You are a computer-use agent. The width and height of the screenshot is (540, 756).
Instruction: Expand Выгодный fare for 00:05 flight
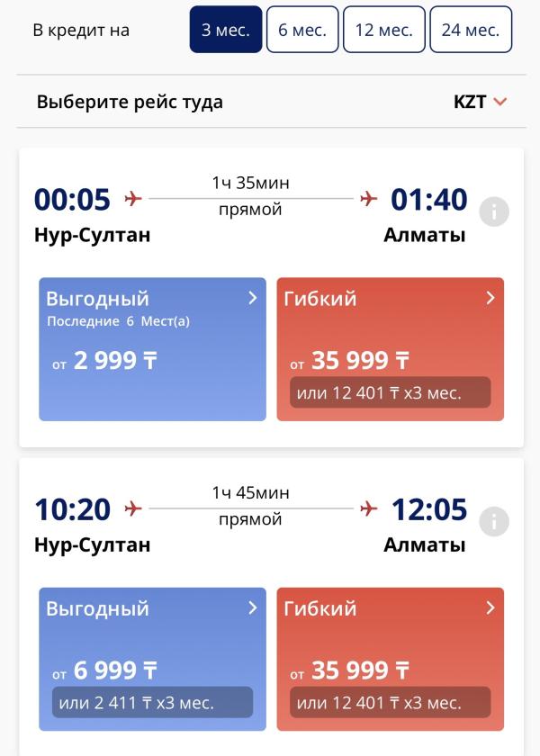click(253, 298)
